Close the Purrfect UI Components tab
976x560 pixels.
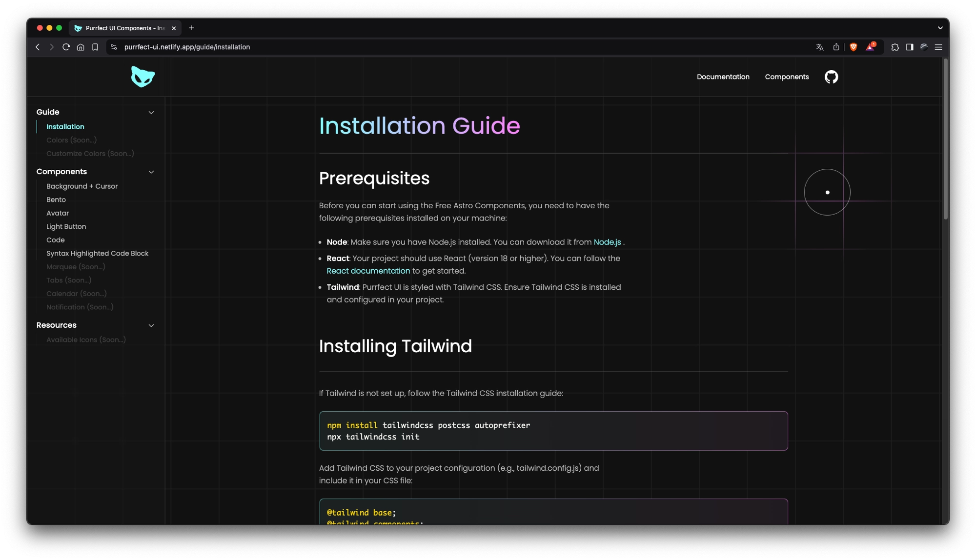tap(174, 28)
